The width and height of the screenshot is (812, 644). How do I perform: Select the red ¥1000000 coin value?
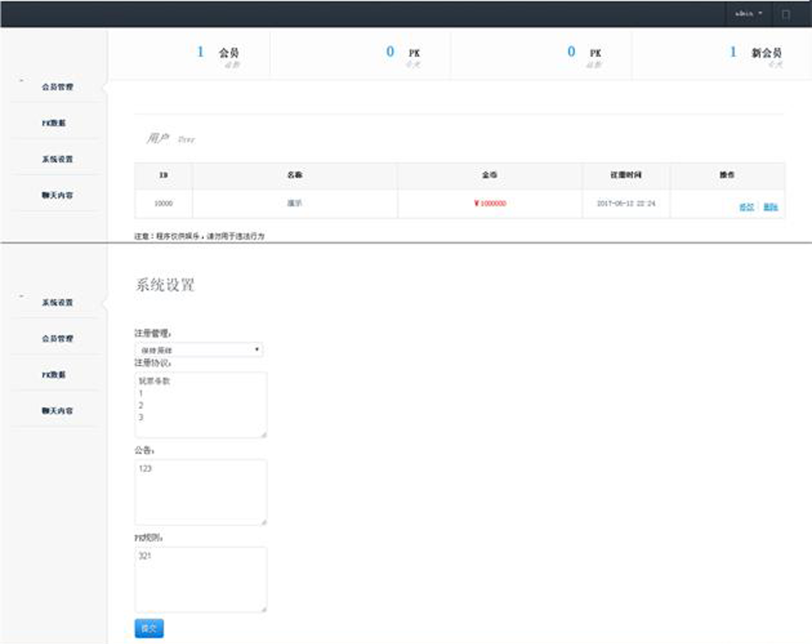490,204
